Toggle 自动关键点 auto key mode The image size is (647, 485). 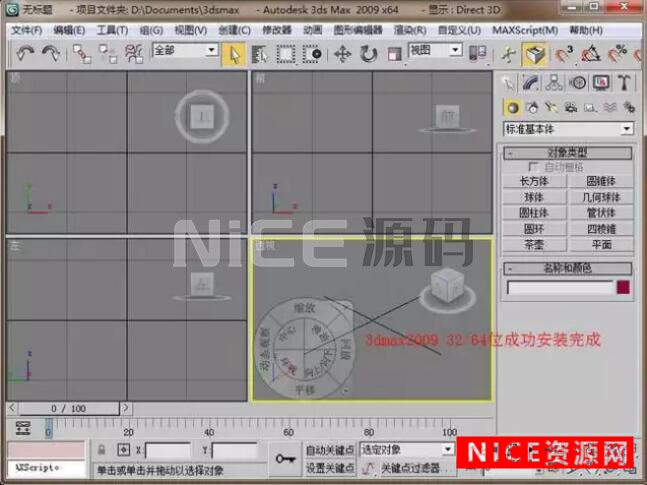pos(330,450)
